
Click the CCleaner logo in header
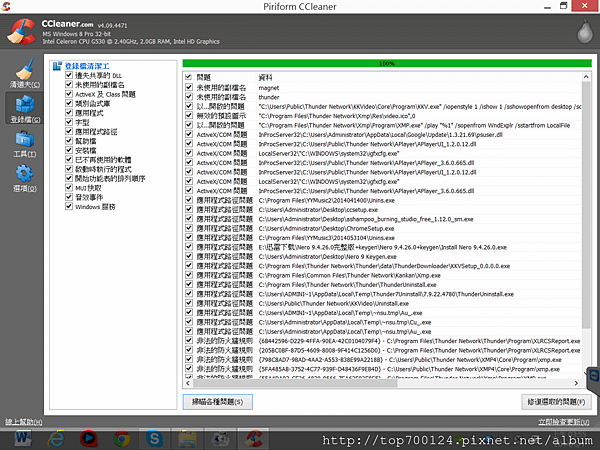coord(21,31)
